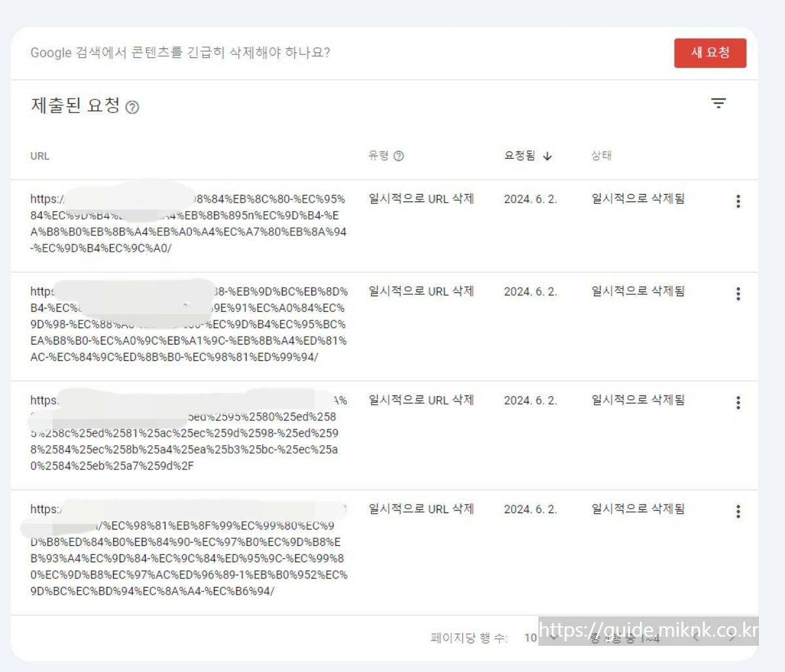785x672 pixels.
Task: Open the three-dot menu of the second request
Action: pyautogui.click(x=738, y=294)
